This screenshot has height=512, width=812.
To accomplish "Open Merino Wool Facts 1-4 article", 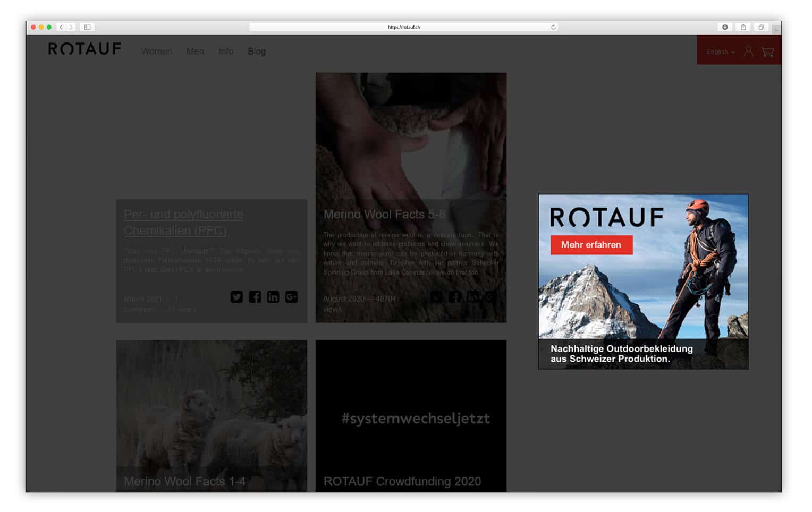I will [184, 481].
